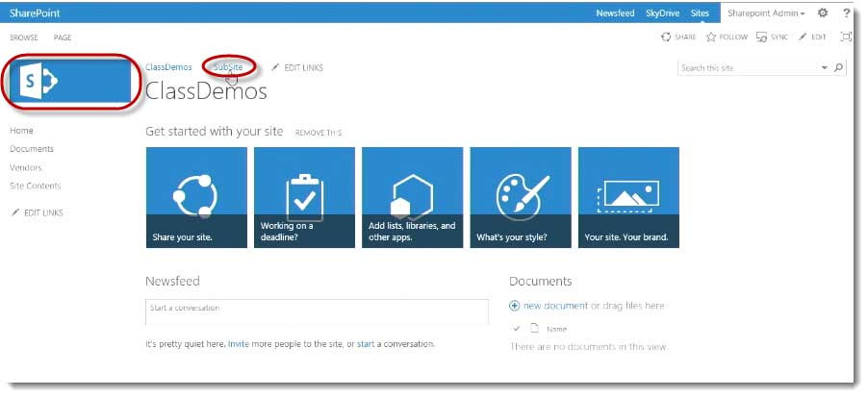Open Vendors in the left navigation
Viewport: 868px width, 397px height.
[x=25, y=167]
